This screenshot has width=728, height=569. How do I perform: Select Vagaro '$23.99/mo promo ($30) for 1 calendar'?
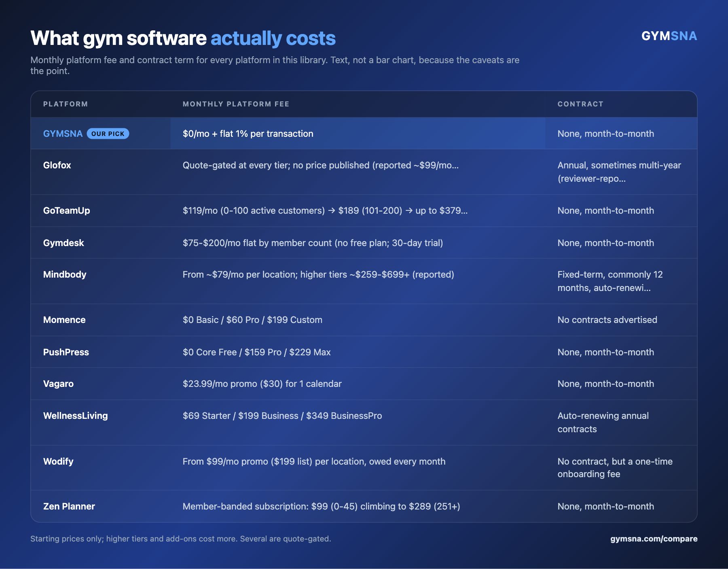click(x=262, y=384)
